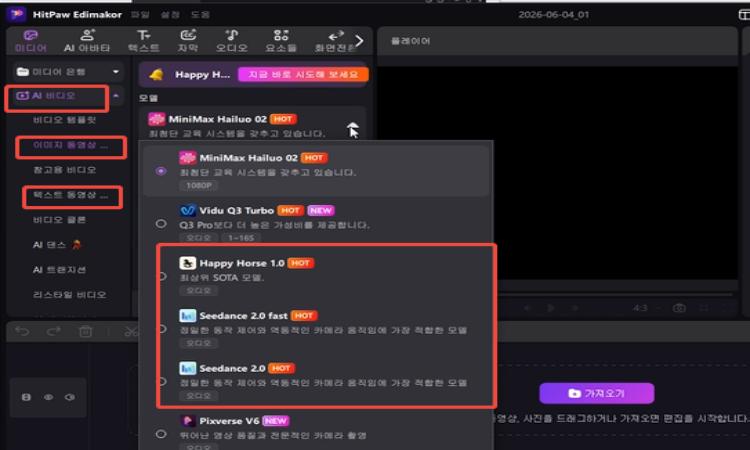The image size is (750, 450).
Task: Click the Pixverse V6 model logo
Action: pos(188,421)
